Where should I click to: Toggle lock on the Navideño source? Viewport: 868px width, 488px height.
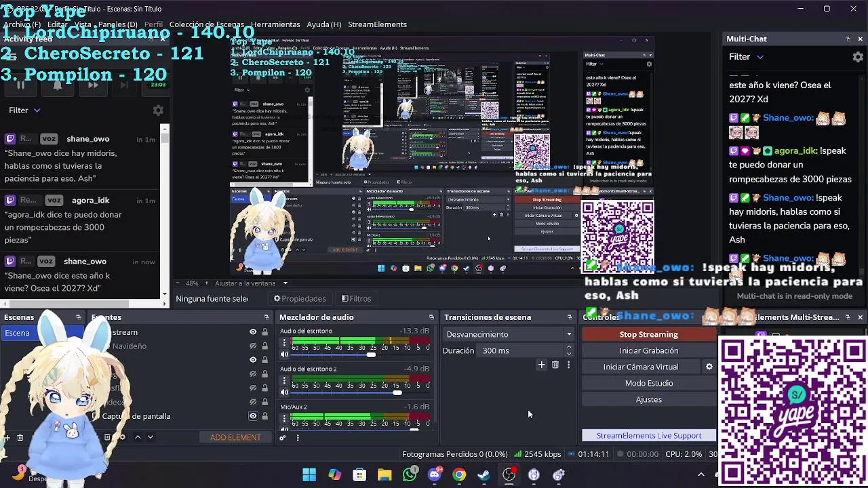(x=264, y=346)
